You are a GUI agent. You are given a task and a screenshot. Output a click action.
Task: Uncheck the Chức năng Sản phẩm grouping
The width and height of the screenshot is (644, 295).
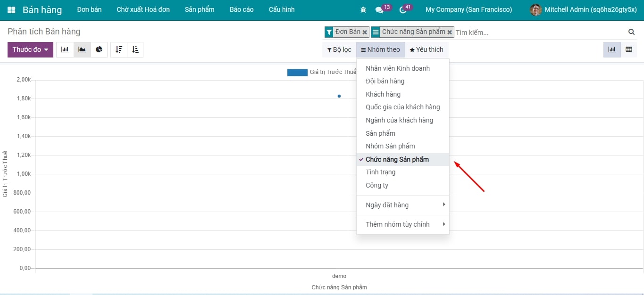397,159
